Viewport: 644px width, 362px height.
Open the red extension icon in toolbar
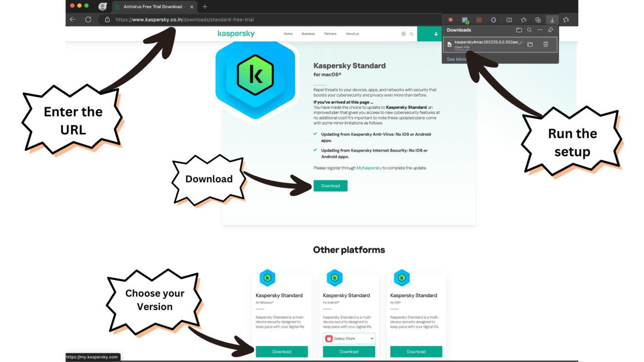coord(451,20)
